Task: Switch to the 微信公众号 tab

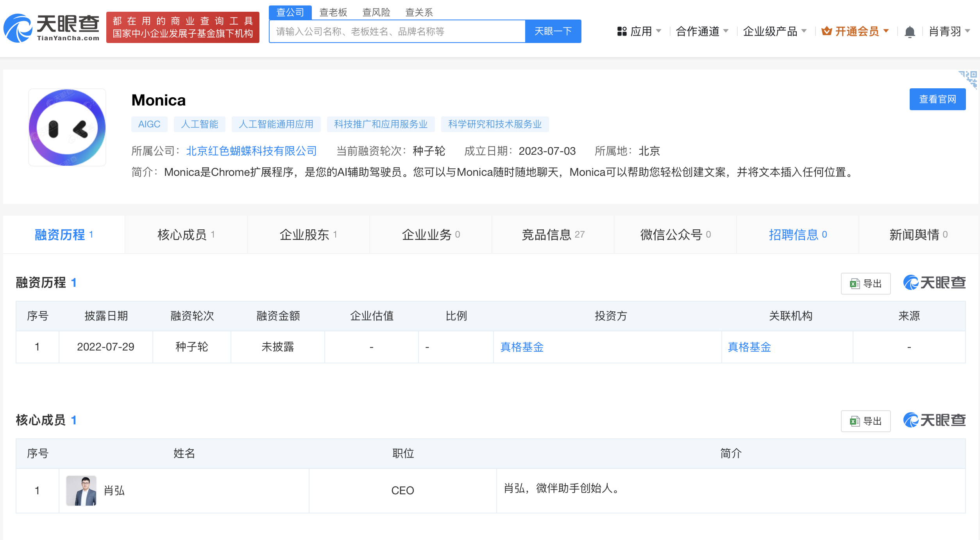Action: coord(675,234)
